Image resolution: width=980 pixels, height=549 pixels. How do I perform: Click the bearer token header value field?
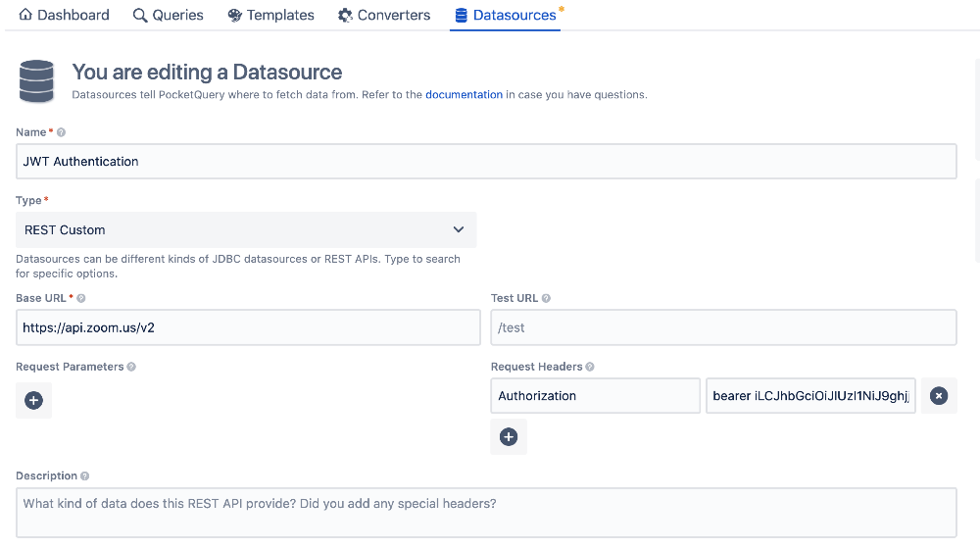click(810, 396)
